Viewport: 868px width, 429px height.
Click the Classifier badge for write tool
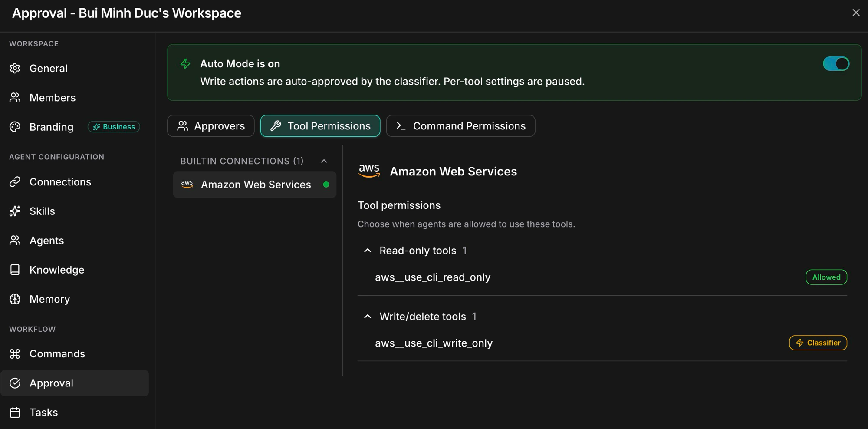click(x=818, y=343)
